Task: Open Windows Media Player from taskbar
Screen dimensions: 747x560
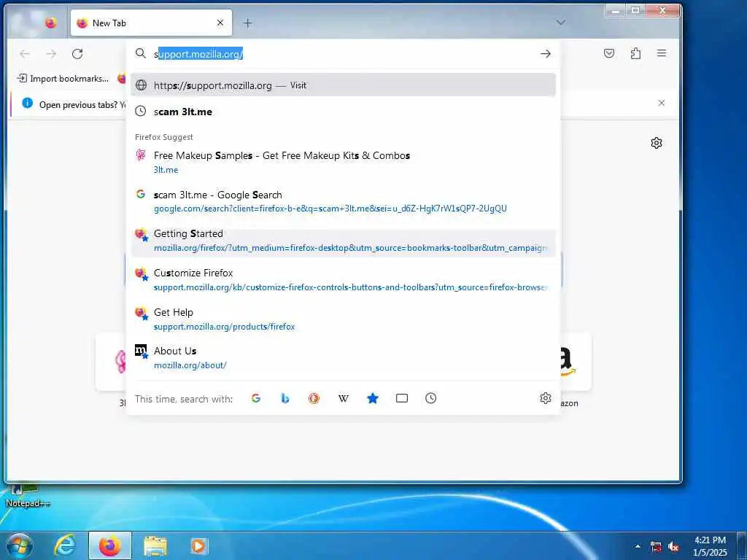Action: (x=198, y=545)
